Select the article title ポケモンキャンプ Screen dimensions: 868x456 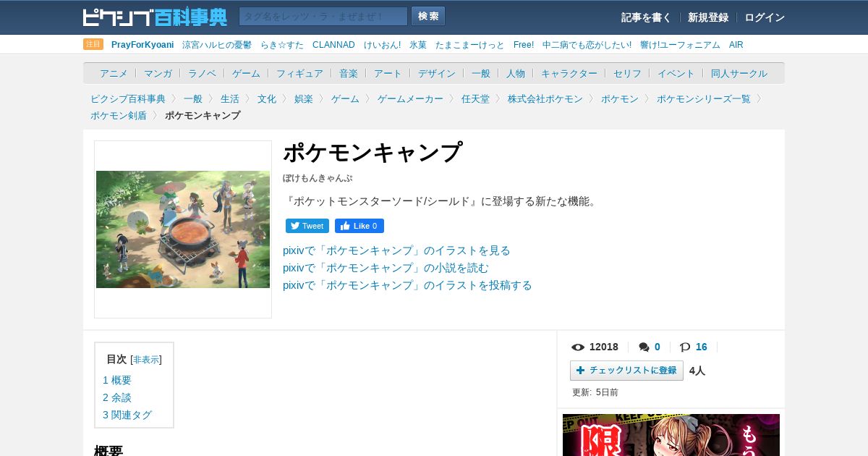(x=373, y=153)
